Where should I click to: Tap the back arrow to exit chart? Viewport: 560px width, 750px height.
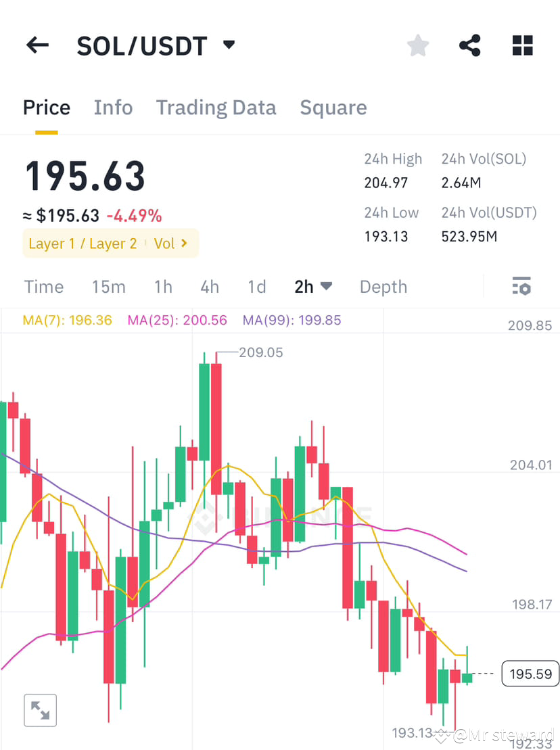click(37, 45)
